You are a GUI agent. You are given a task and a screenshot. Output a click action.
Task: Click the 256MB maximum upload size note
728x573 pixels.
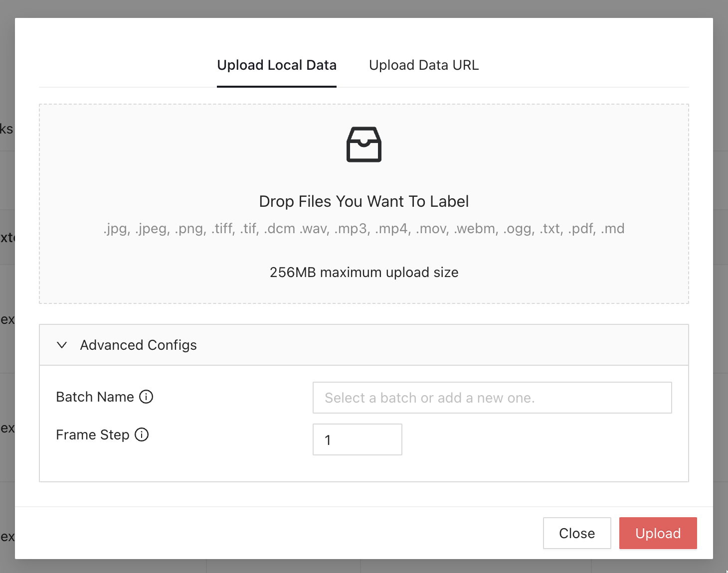(x=364, y=273)
